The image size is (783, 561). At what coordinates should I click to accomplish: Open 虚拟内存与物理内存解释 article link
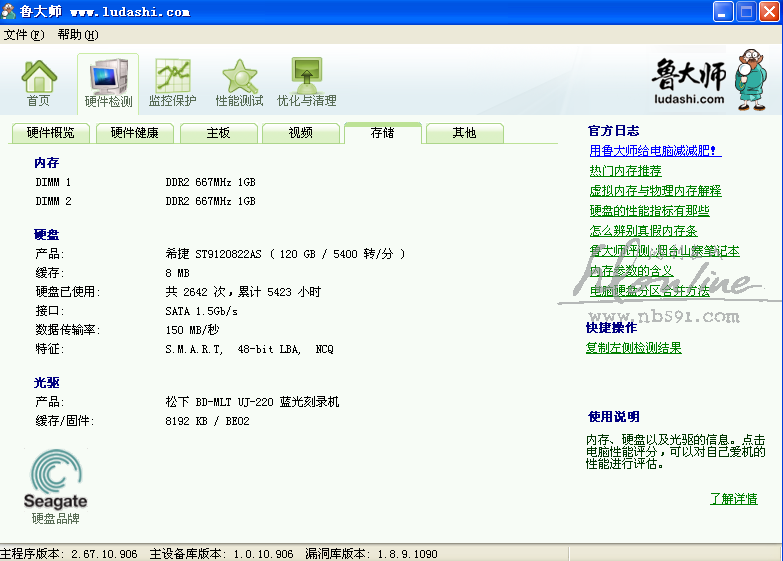tap(655, 191)
